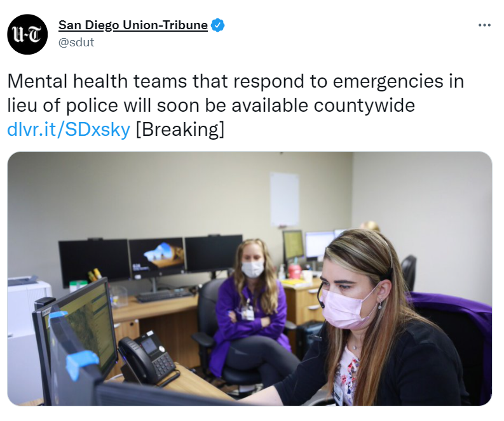Click the whiteboard on the wall in photo
Viewport: 504px width, 421px height.
[285, 199]
